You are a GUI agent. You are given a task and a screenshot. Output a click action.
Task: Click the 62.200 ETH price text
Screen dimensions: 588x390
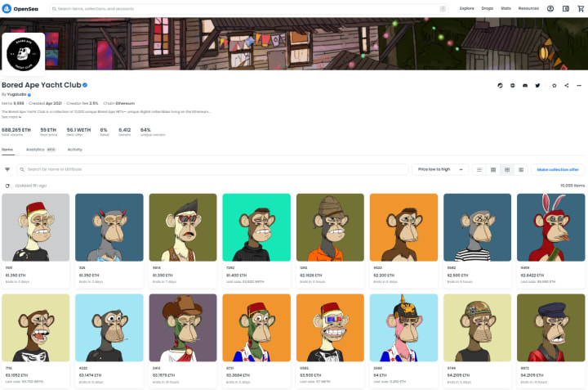click(384, 276)
